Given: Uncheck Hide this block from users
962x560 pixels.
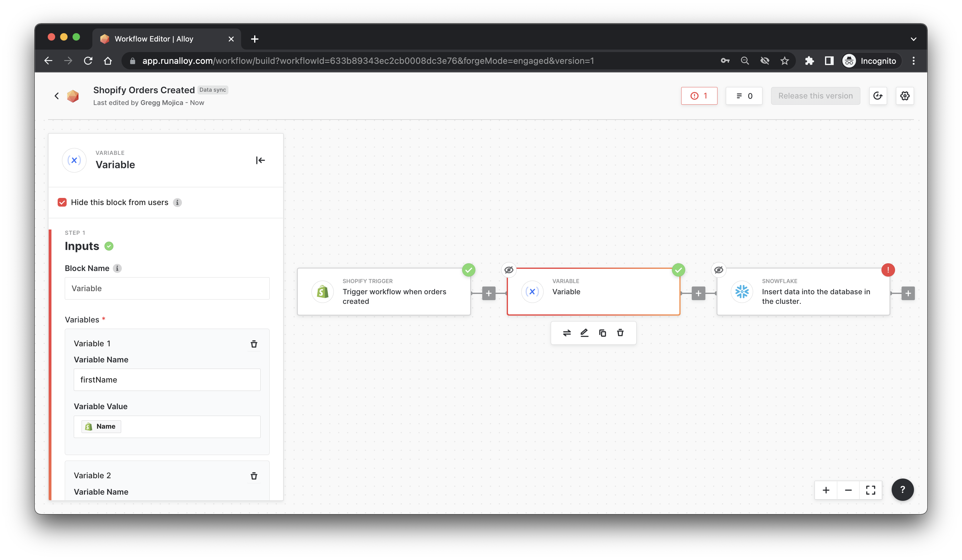Looking at the screenshot, I should 62,202.
